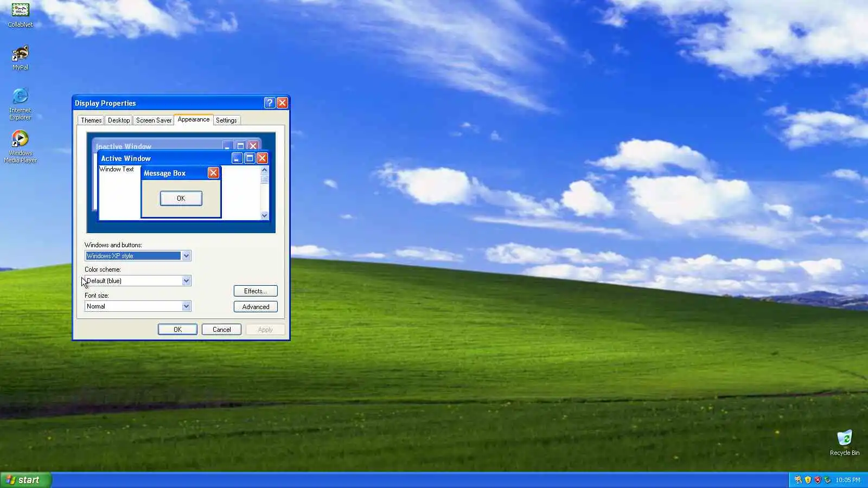The height and width of the screenshot is (488, 868).
Task: Switch to the Settings tab
Action: [226, 120]
